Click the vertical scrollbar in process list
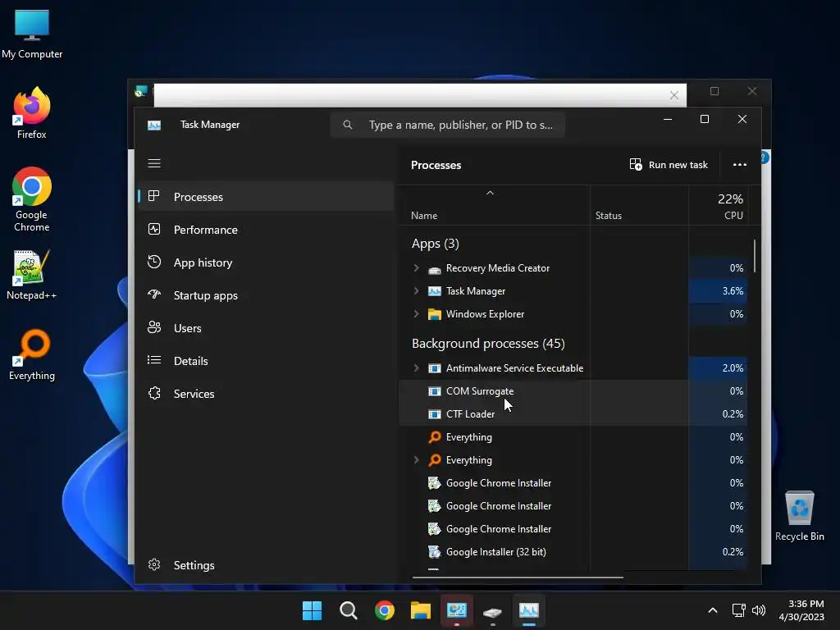 [755, 256]
